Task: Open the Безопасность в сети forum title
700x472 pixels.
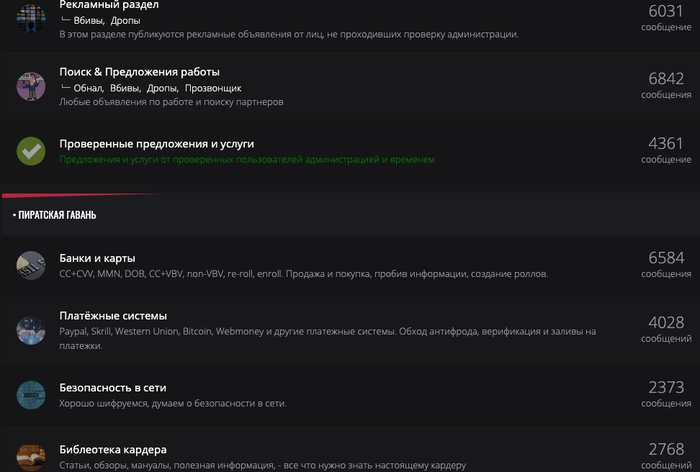Action: (112, 387)
